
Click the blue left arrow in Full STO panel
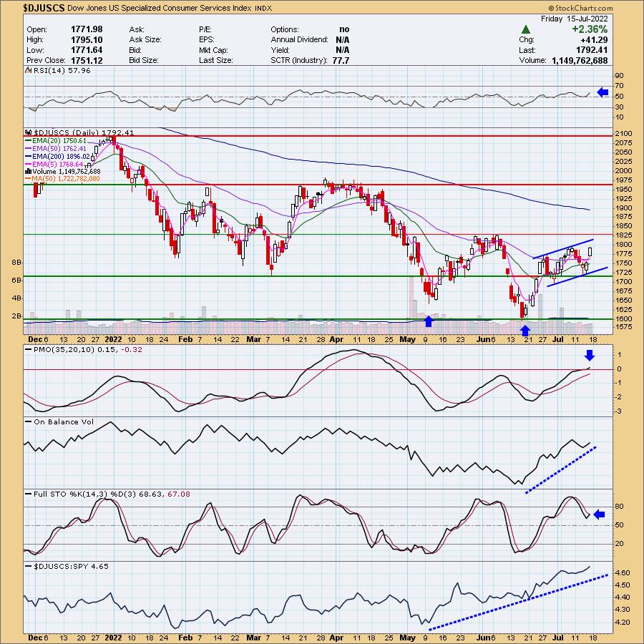coord(600,514)
